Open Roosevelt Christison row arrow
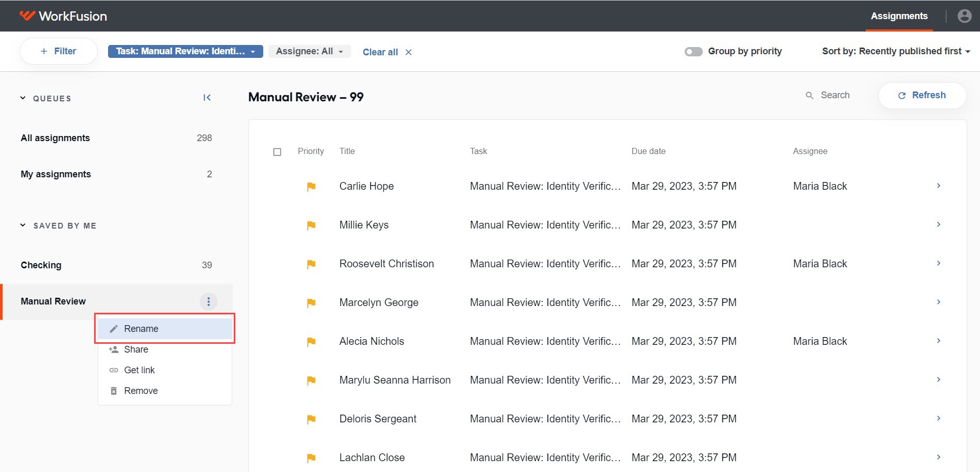The height and width of the screenshot is (472, 980). [x=938, y=263]
